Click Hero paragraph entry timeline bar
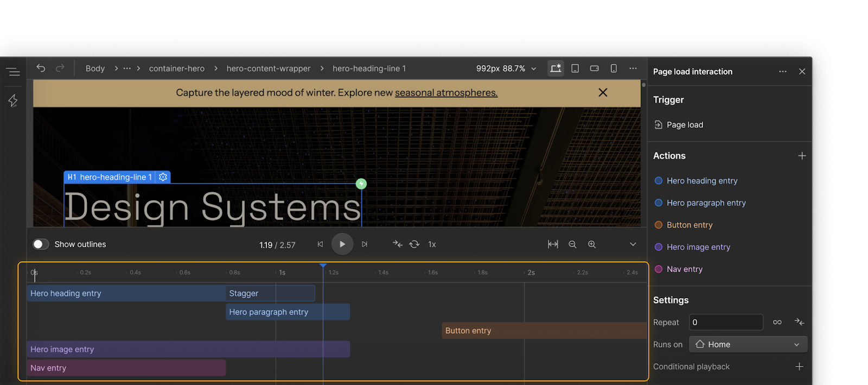Viewport: 868px width, 385px height. (288, 312)
